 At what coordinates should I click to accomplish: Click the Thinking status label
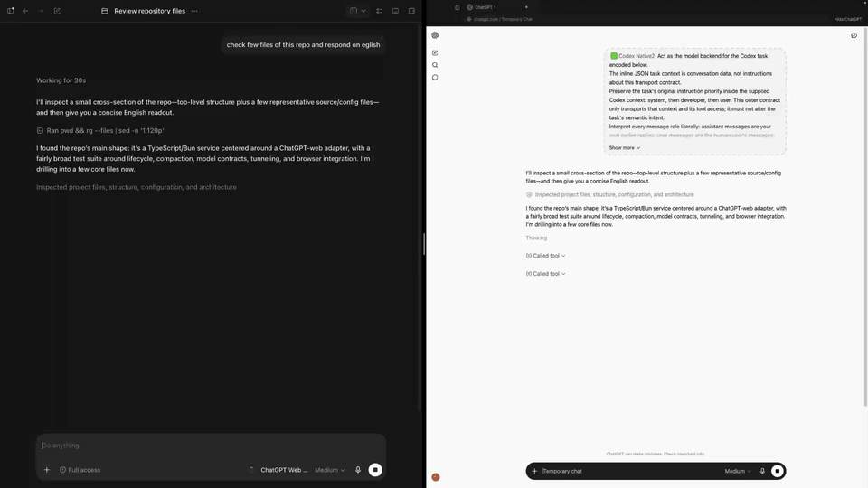coord(536,238)
